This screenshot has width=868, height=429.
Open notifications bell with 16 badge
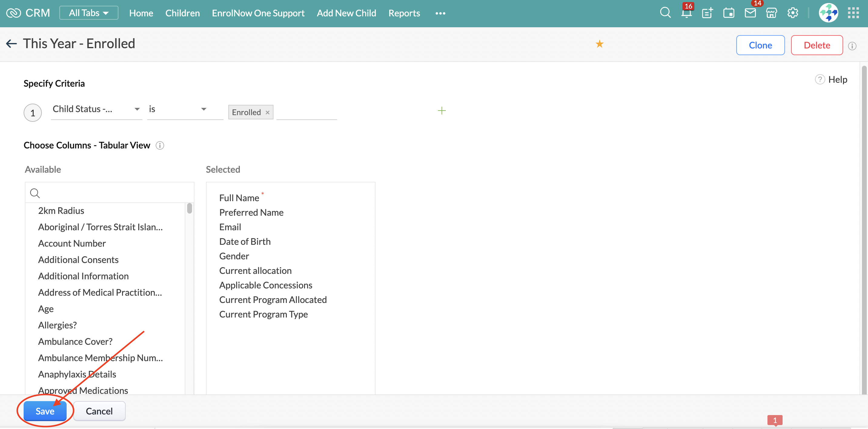686,13
